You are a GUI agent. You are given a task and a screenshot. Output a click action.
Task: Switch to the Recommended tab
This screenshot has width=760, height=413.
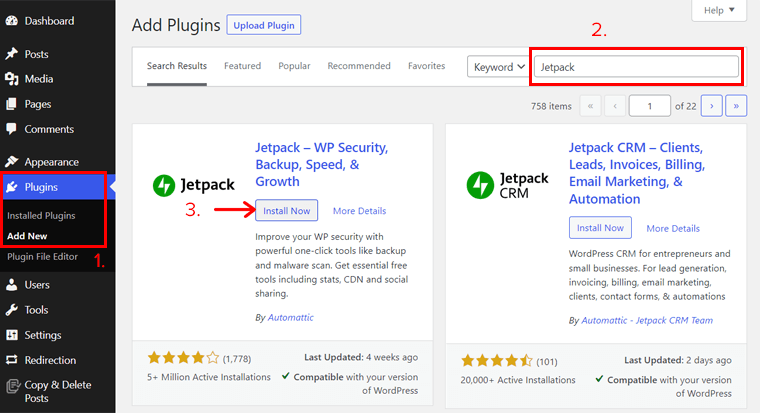pyautogui.click(x=359, y=66)
